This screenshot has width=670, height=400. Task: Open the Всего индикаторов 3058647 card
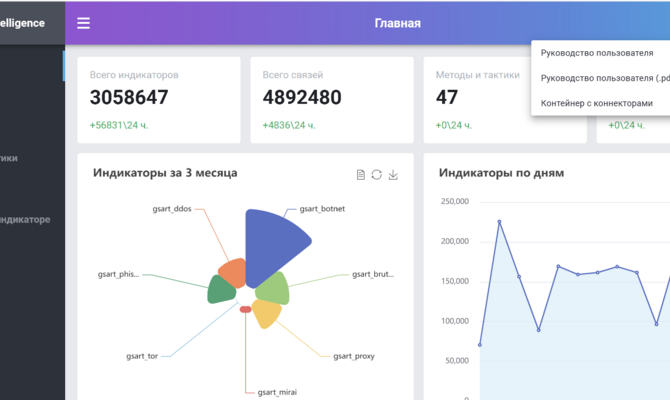point(159,100)
